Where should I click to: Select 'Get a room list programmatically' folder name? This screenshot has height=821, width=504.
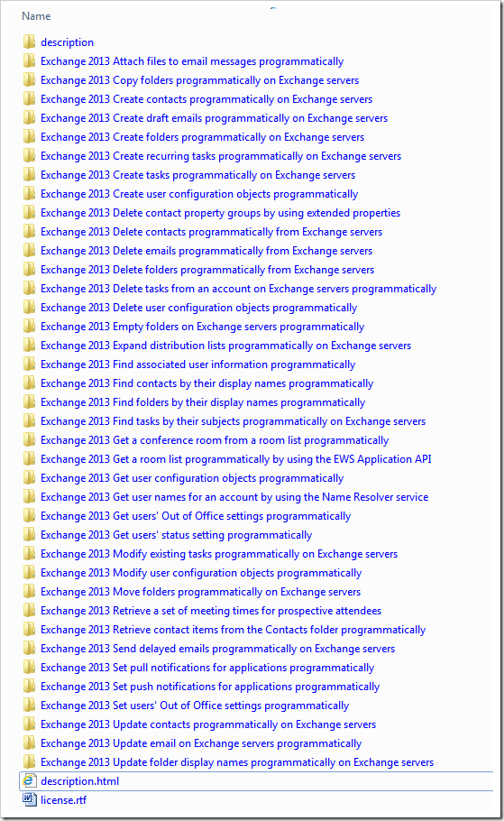(236, 459)
